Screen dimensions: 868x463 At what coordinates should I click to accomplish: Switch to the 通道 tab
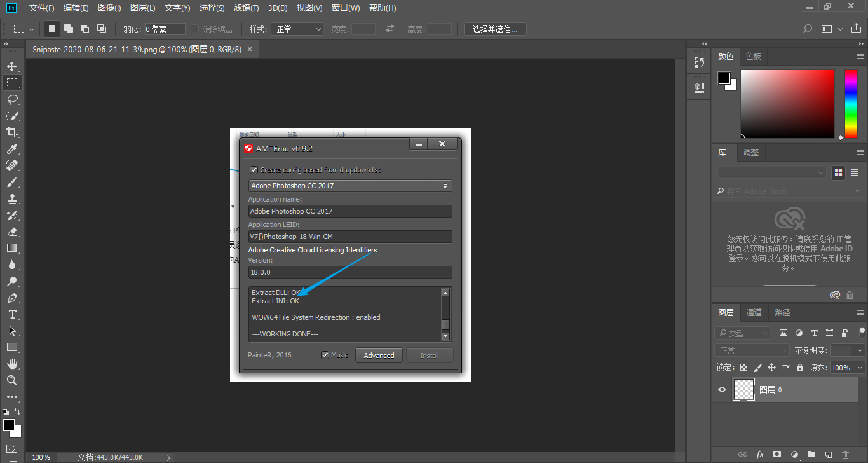click(x=754, y=312)
